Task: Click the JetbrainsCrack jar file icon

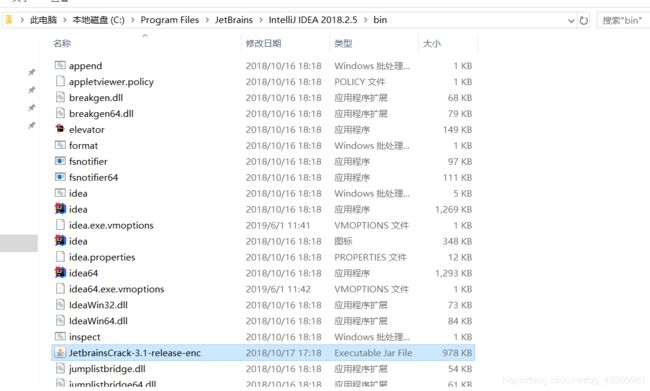Action: 61,352
